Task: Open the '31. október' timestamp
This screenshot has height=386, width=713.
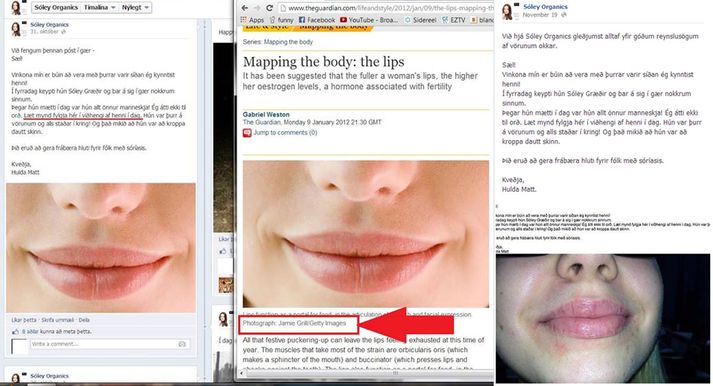Action: 45,32
